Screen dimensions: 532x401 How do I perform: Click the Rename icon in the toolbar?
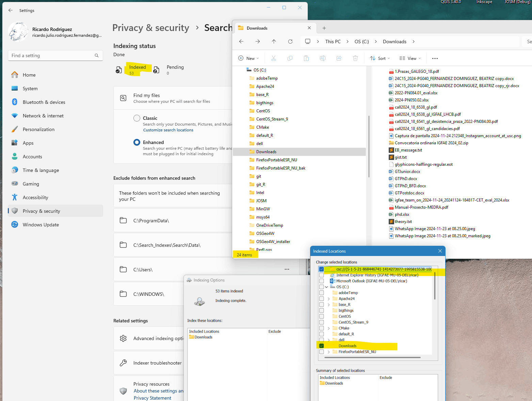[x=322, y=58]
